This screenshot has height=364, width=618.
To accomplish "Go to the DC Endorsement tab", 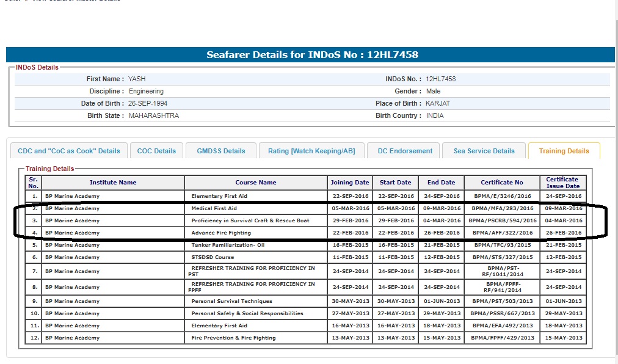I will (x=405, y=151).
